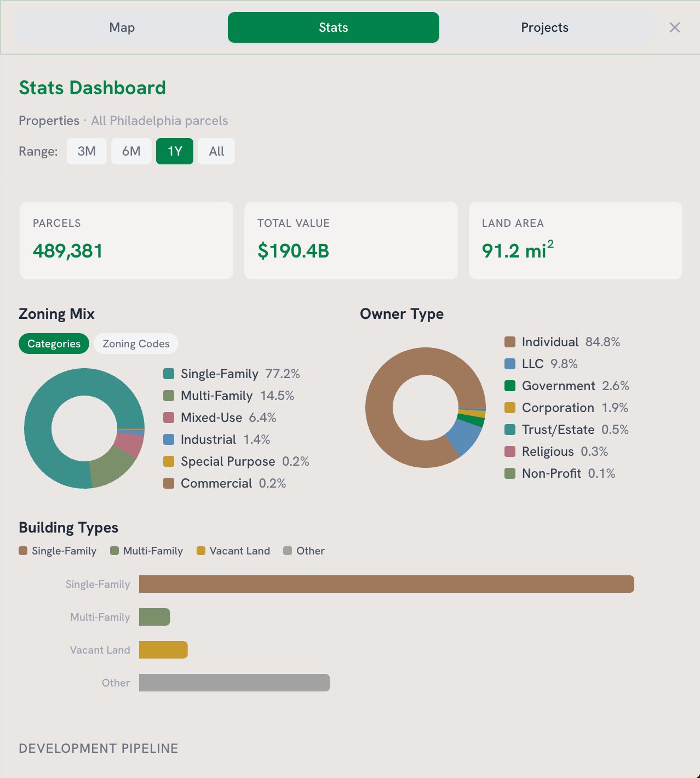
Task: Click "Mixed-Use 6.4%" legend text
Action: (228, 417)
